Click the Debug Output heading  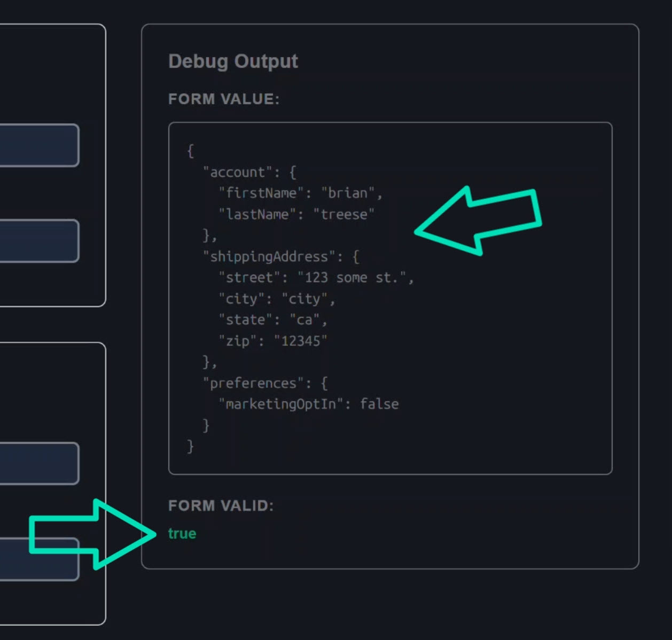[x=233, y=61]
